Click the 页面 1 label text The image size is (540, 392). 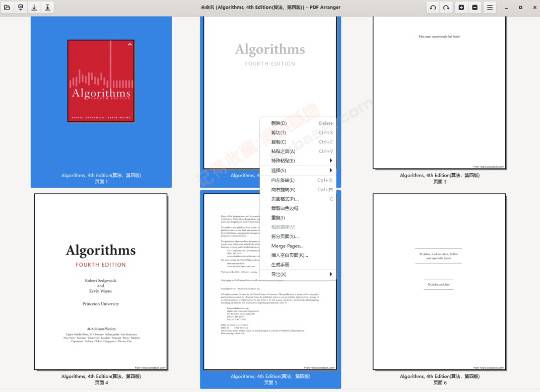coord(101,182)
